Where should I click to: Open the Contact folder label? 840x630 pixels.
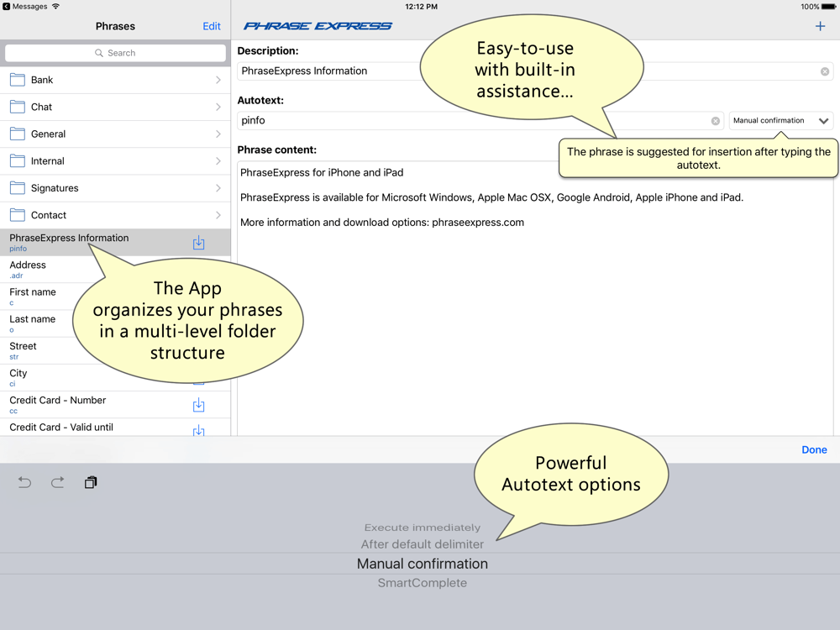(49, 215)
